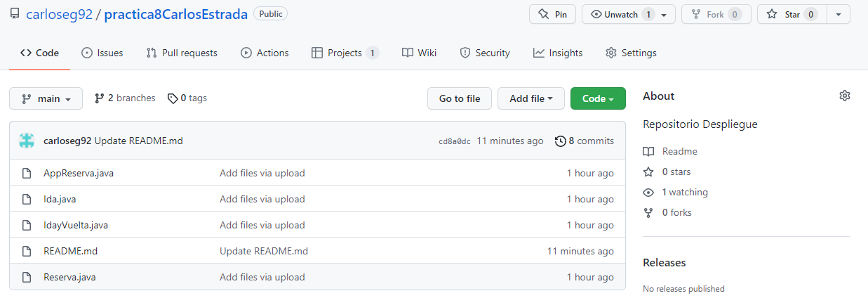Viewport: 868px width, 298px height.
Task: View the 0 stars link
Action: click(x=676, y=171)
